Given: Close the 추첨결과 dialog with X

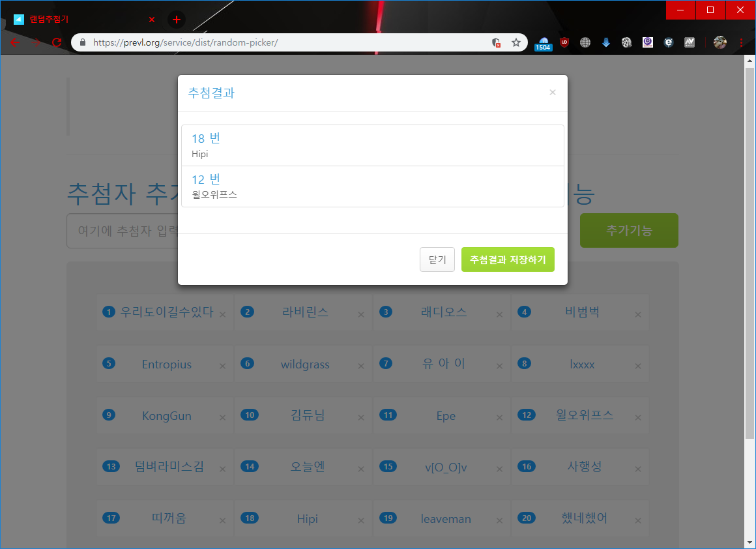Looking at the screenshot, I should [x=553, y=93].
